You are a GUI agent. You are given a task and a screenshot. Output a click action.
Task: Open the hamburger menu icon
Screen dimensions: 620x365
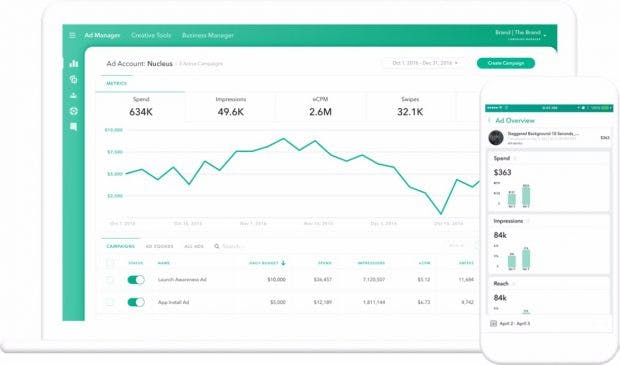tap(72, 35)
